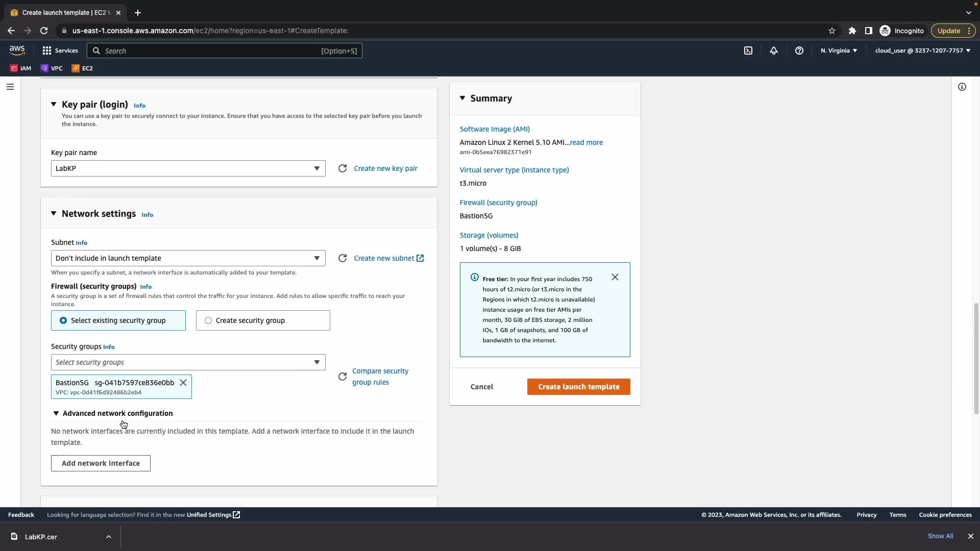
Task: Open the N. Virginia region menu
Action: (x=839, y=51)
